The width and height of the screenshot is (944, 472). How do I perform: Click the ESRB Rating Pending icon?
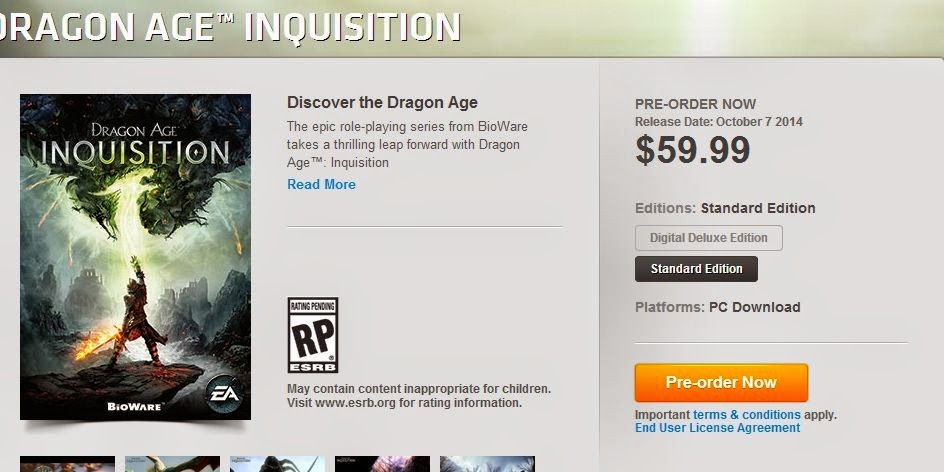tap(312, 335)
